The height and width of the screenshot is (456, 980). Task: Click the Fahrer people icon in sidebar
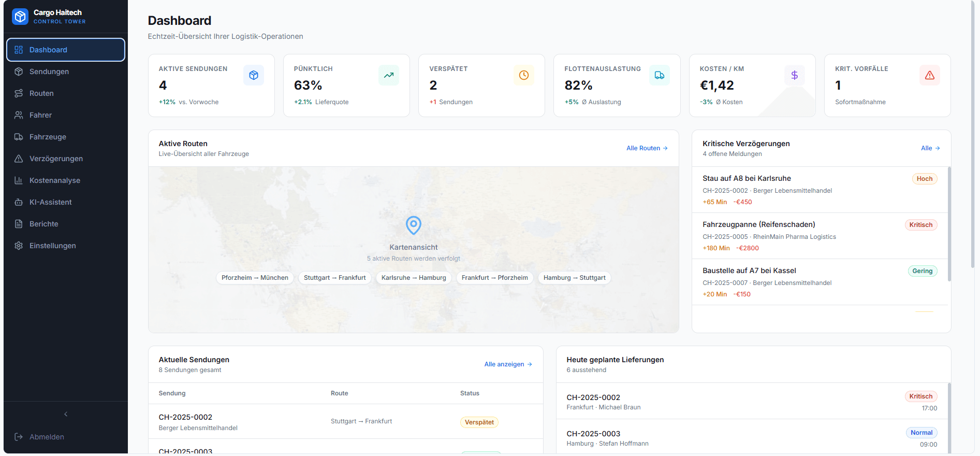click(19, 115)
